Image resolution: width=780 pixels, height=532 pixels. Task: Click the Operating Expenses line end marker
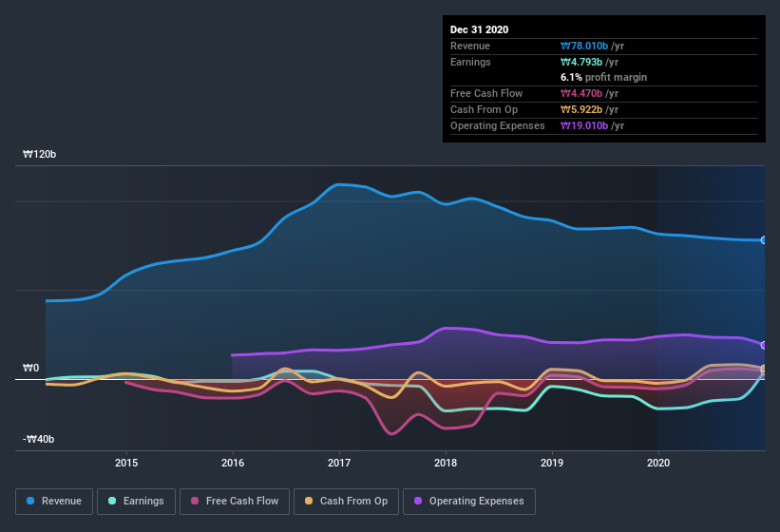(x=764, y=345)
